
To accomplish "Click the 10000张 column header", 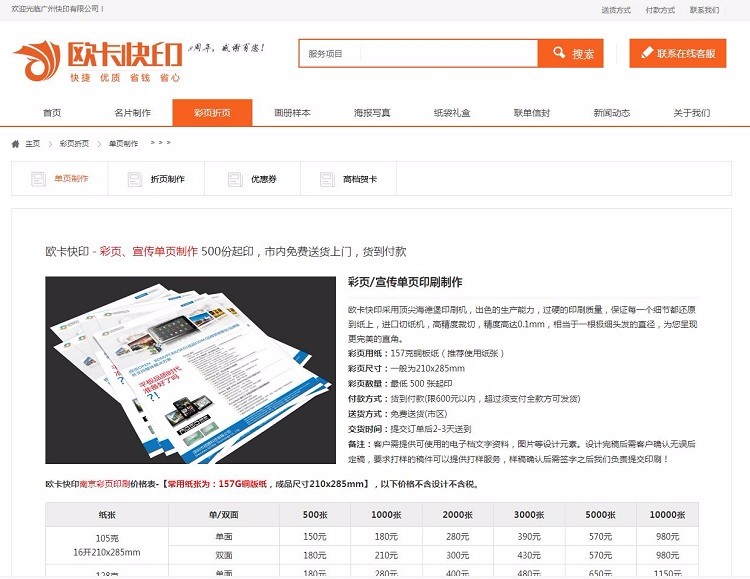I will point(667,515).
